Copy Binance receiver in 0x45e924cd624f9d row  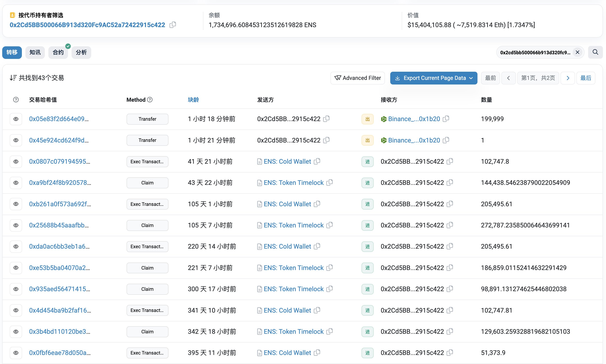tap(446, 140)
